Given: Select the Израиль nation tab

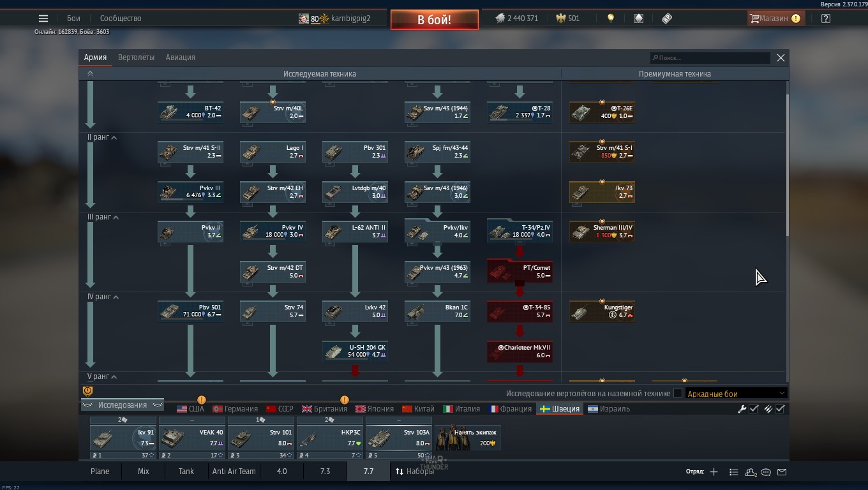Looking at the screenshot, I should point(609,409).
